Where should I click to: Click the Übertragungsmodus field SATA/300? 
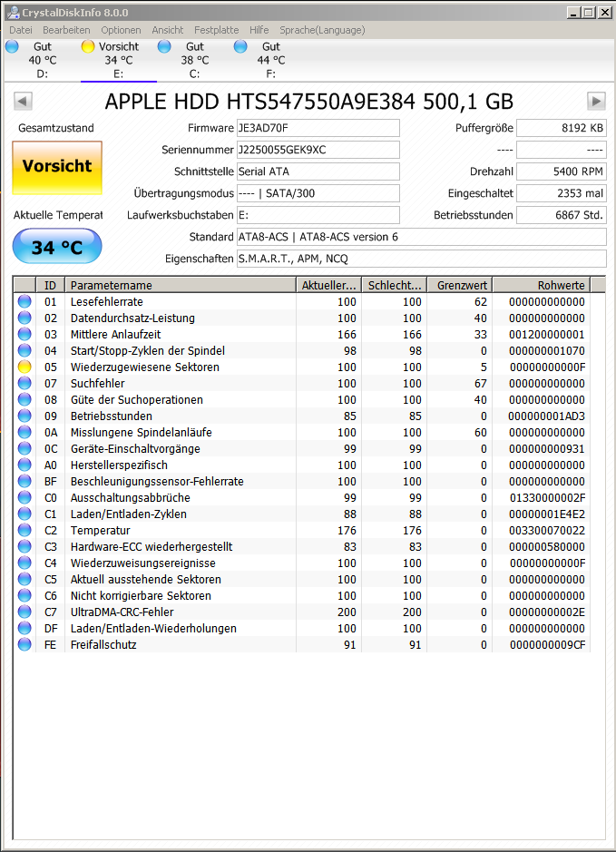click(x=318, y=193)
